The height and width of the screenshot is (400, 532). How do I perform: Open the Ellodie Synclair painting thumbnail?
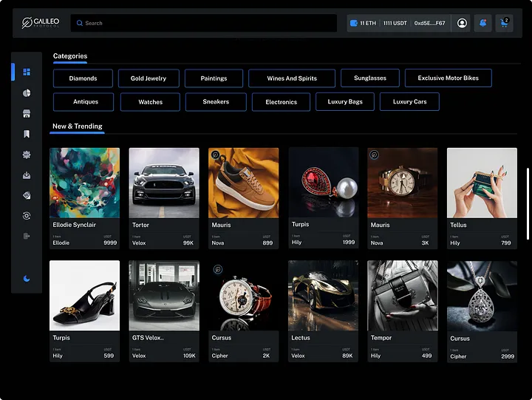pos(84,183)
